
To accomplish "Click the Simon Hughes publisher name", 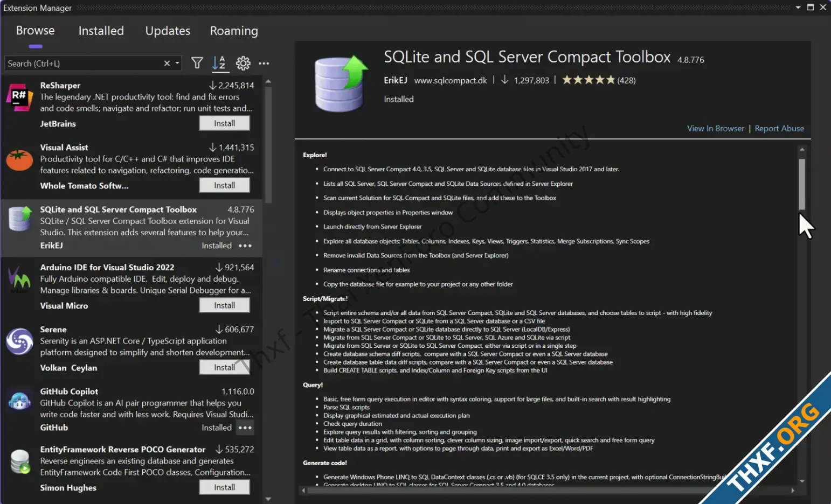I will point(68,487).
